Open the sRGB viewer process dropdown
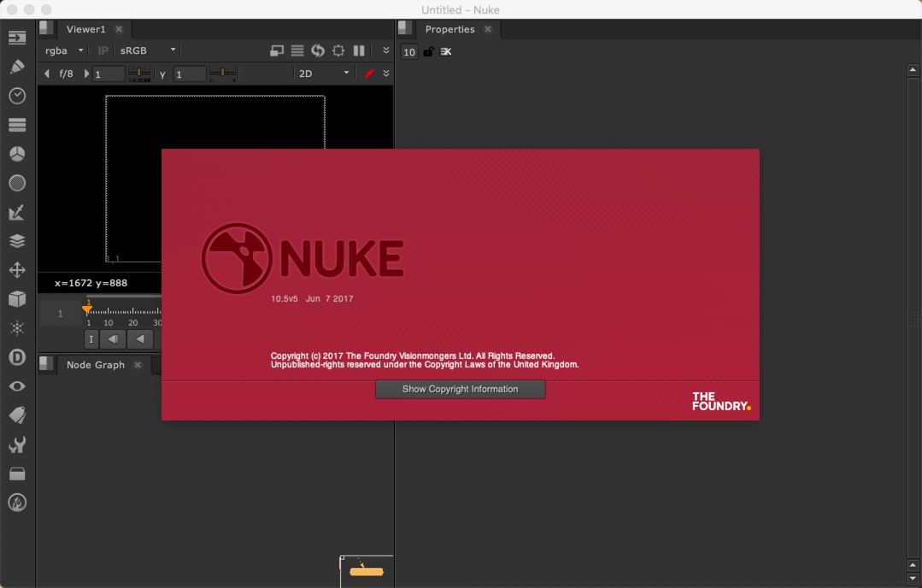 pos(148,50)
